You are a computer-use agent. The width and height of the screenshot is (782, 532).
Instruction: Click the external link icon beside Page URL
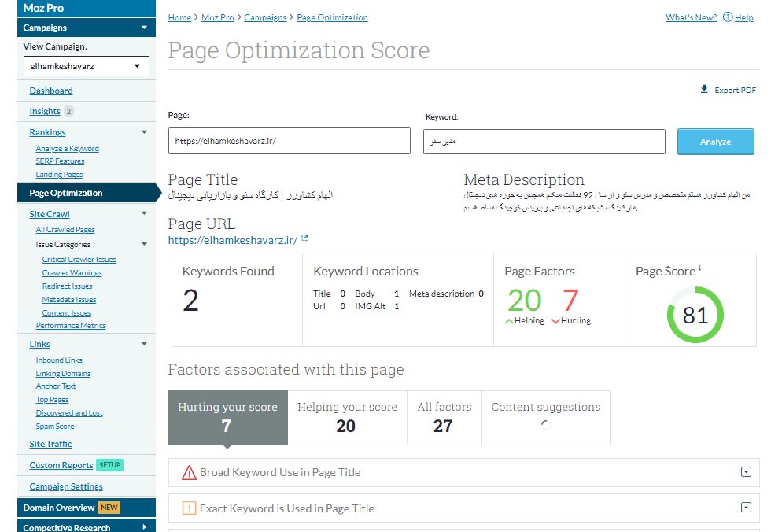[x=304, y=239]
